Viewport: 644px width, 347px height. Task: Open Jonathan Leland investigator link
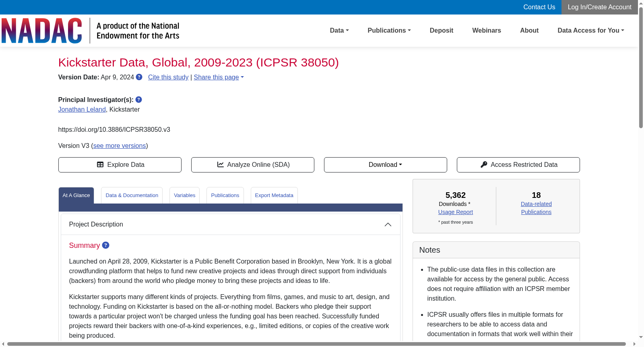[x=82, y=110]
